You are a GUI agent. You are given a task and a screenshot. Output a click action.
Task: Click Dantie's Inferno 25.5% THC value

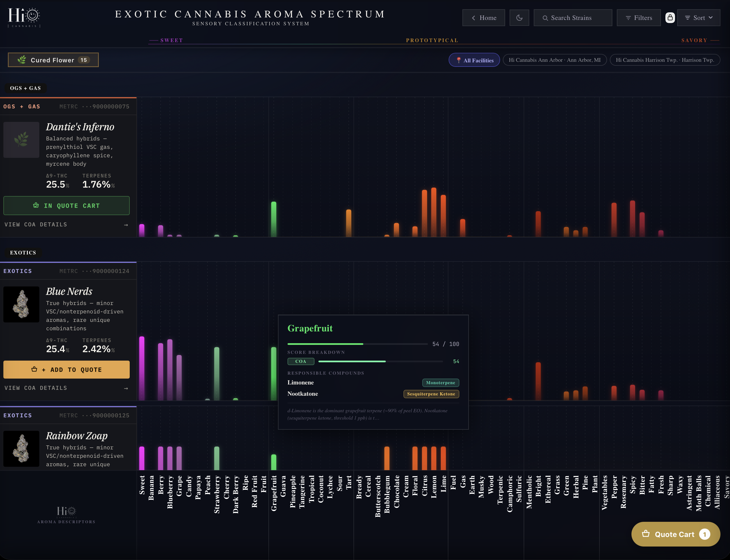[58, 184]
